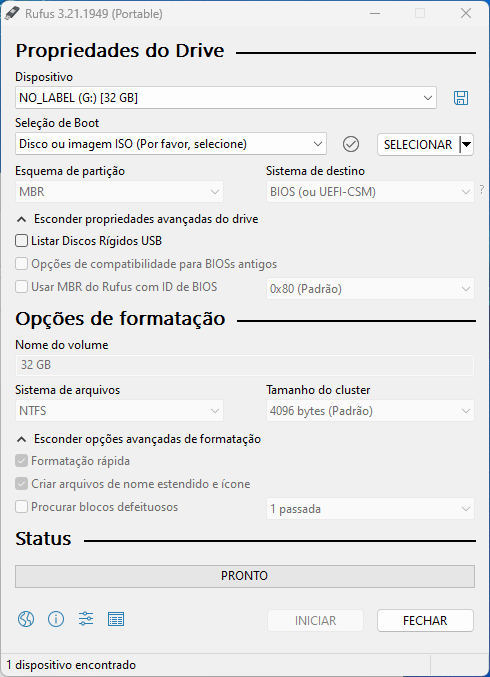
Task: Show the log window icon
Action: (x=116, y=619)
